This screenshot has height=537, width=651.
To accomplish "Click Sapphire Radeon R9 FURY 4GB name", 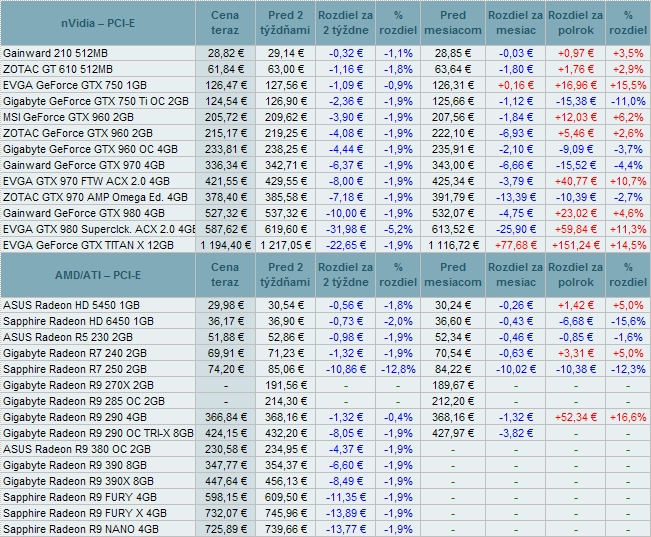I will [x=80, y=497].
